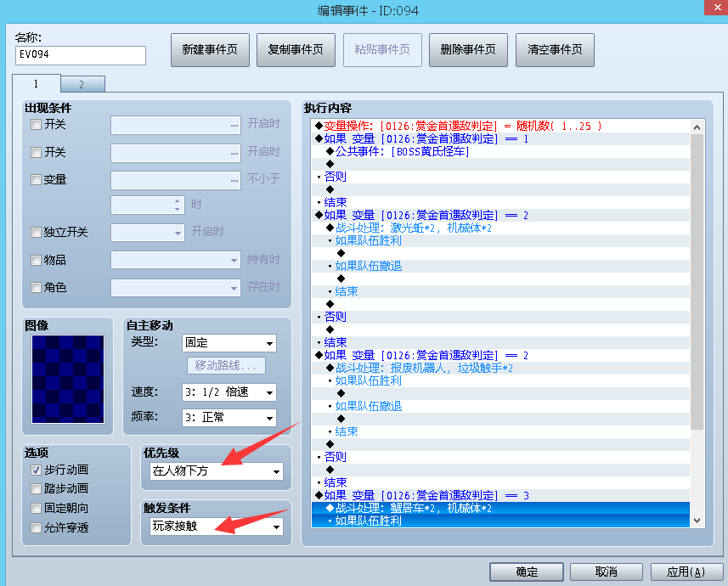The height and width of the screenshot is (586, 728).
Task: Switch to event page tab 1
Action: tap(37, 84)
